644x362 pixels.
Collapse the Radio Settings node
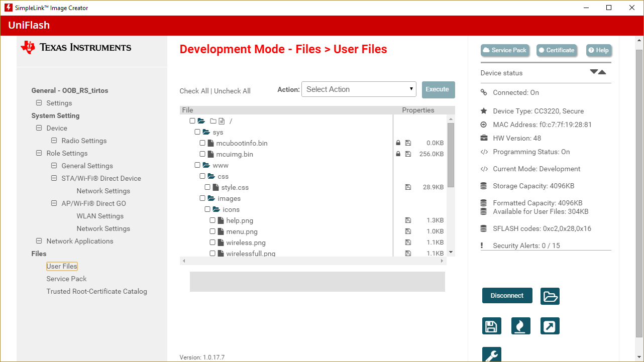tap(54, 141)
